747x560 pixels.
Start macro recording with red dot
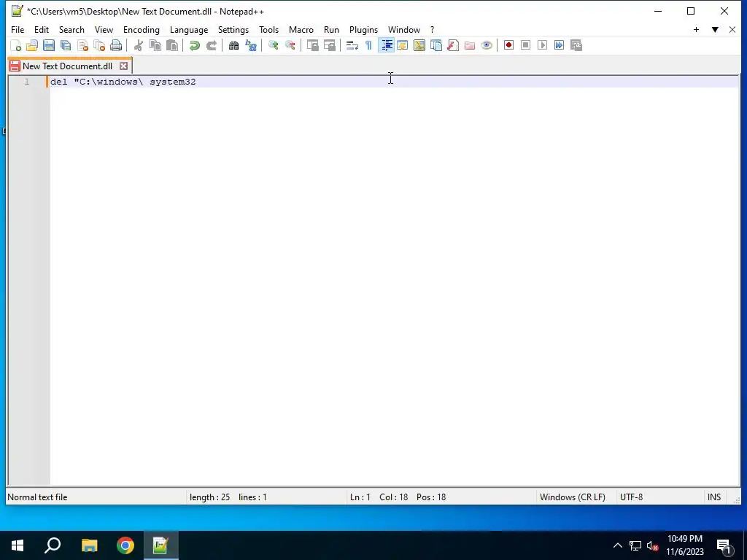click(508, 45)
